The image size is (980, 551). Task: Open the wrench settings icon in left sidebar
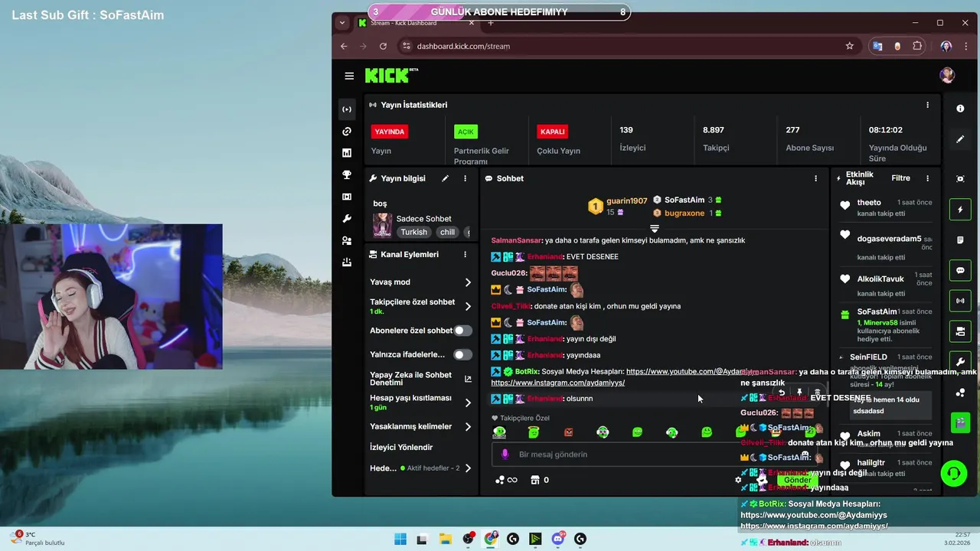click(x=347, y=219)
